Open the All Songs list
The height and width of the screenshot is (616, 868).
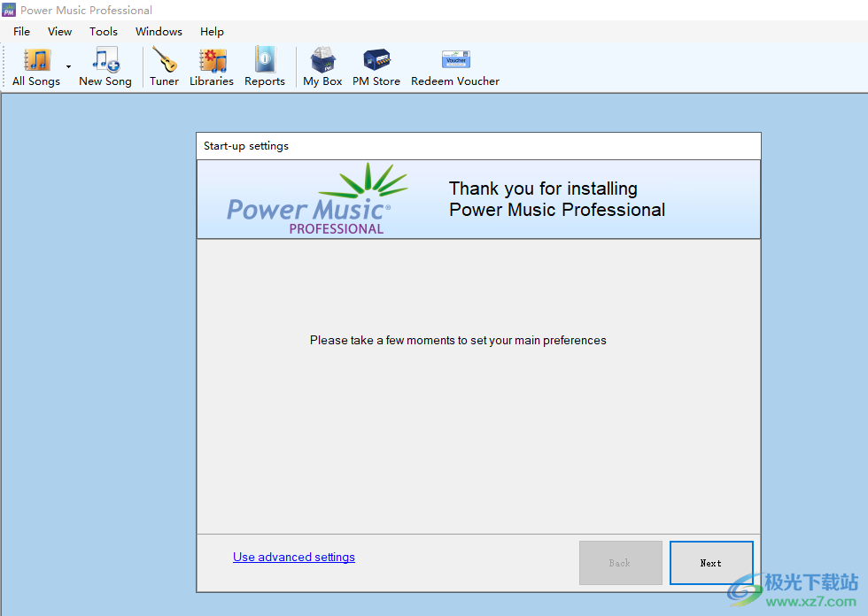36,67
